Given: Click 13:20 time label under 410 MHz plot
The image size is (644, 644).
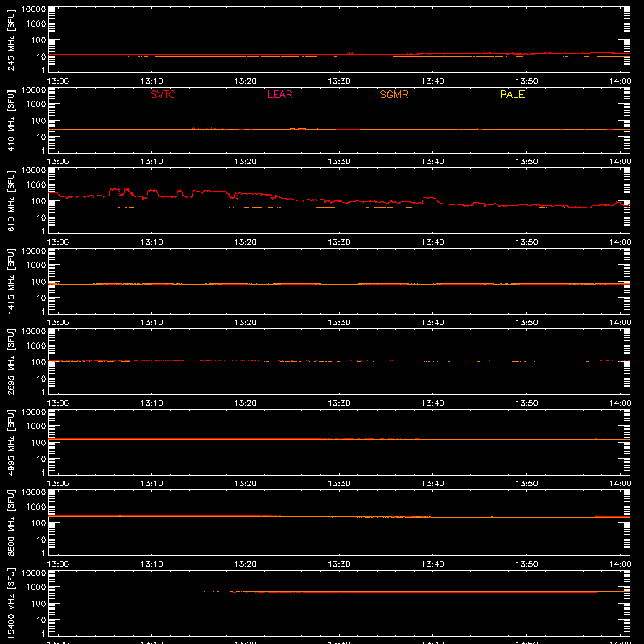Looking at the screenshot, I should [246, 162].
